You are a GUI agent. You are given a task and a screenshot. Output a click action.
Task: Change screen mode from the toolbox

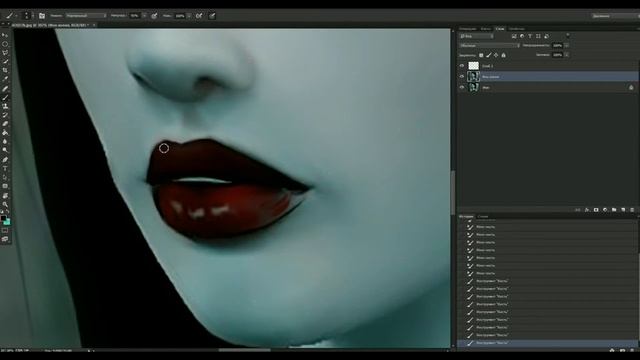[5, 239]
